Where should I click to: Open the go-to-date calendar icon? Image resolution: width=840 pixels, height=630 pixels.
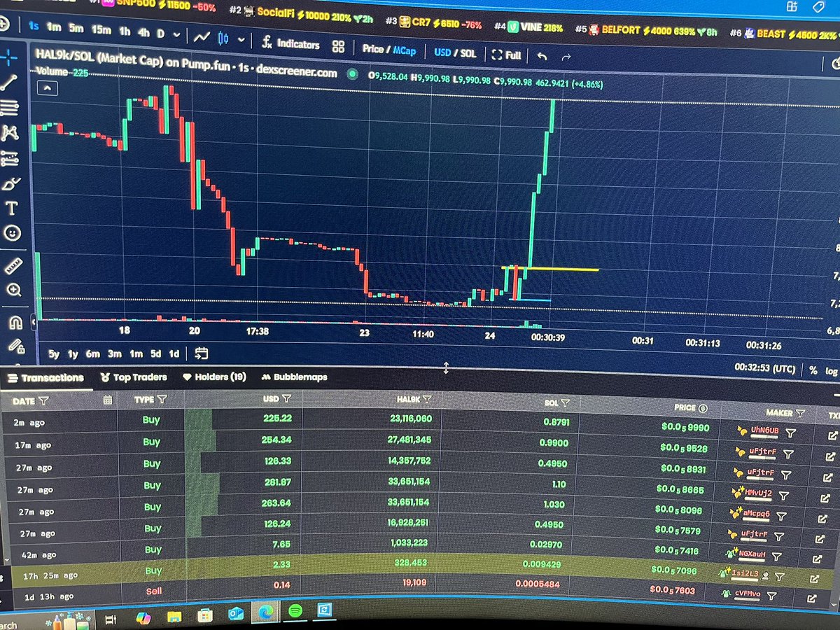[x=201, y=353]
